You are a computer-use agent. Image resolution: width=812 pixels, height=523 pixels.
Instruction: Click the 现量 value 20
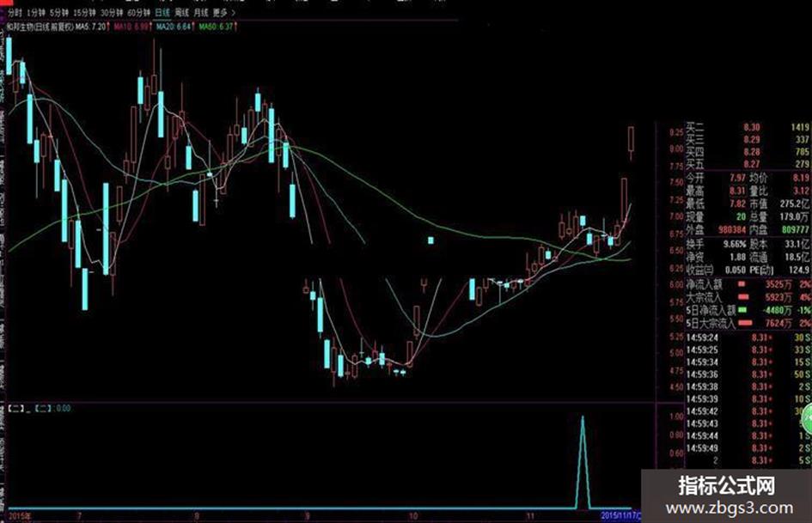(741, 217)
